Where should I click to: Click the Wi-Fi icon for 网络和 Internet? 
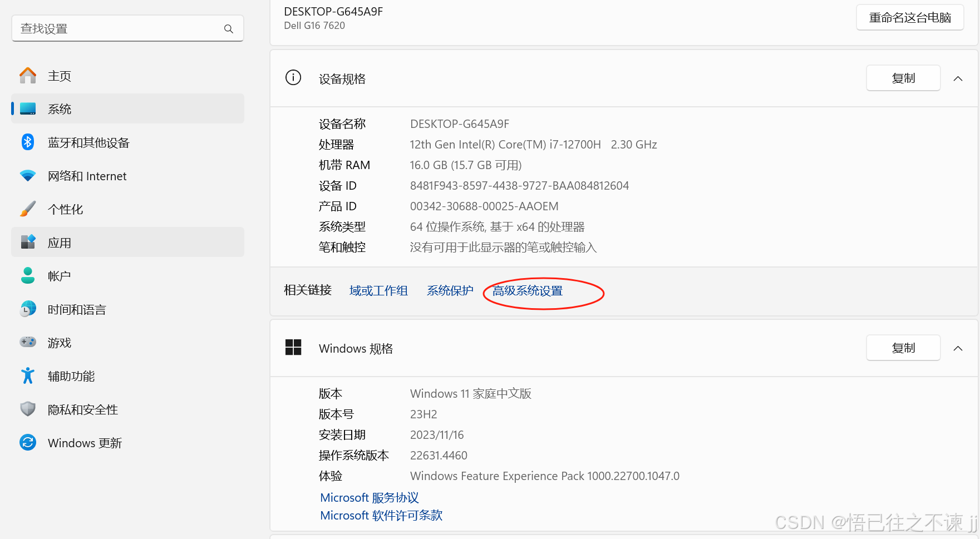tap(28, 176)
